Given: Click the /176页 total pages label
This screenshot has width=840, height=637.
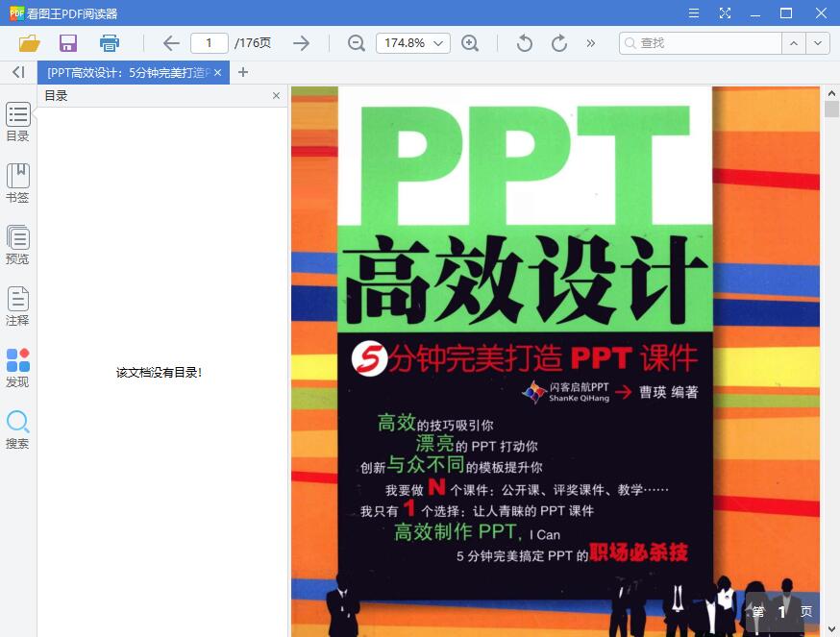Looking at the screenshot, I should coord(253,43).
